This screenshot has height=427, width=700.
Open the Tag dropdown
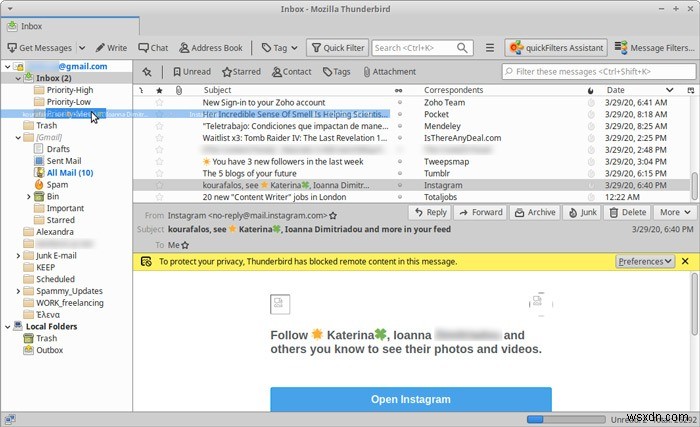click(x=279, y=48)
